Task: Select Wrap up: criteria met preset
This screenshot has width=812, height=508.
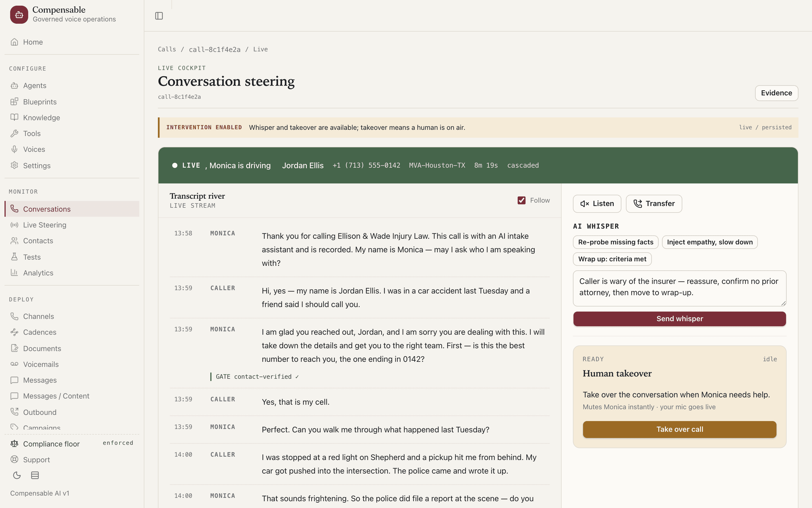Action: 612,259
